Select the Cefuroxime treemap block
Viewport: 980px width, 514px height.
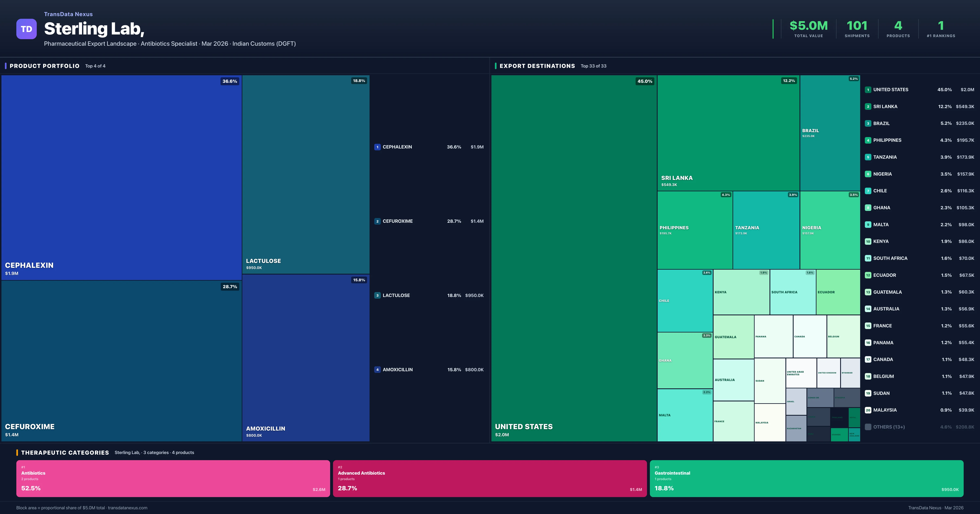point(121,361)
